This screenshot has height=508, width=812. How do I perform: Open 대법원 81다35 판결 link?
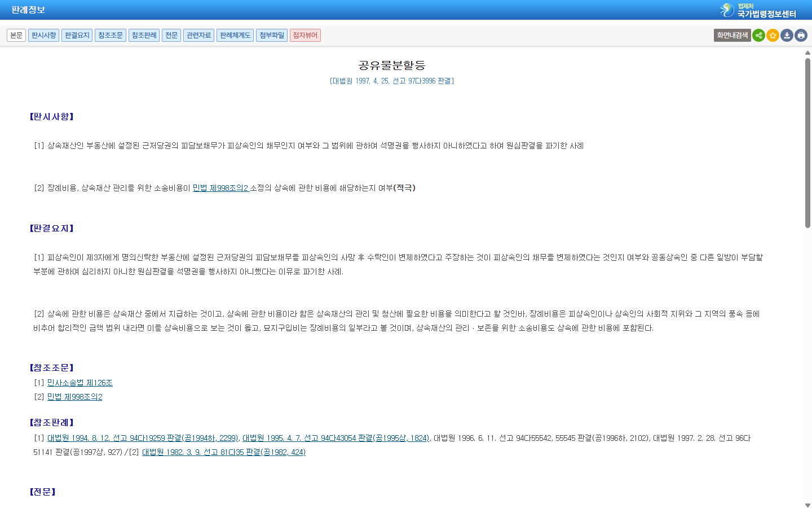tap(224, 452)
